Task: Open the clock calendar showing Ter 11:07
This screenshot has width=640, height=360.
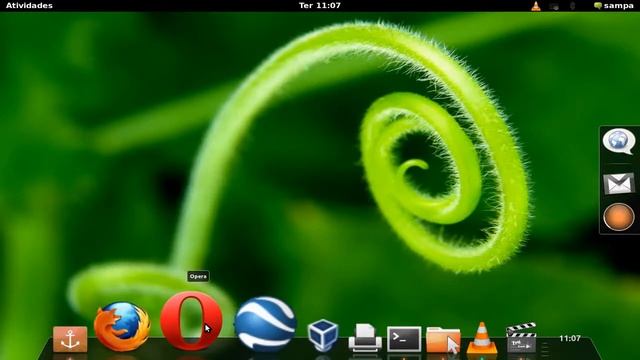Action: point(320,5)
